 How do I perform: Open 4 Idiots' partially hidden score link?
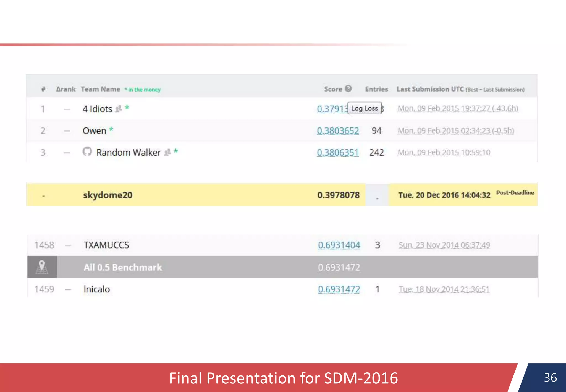[332, 109]
